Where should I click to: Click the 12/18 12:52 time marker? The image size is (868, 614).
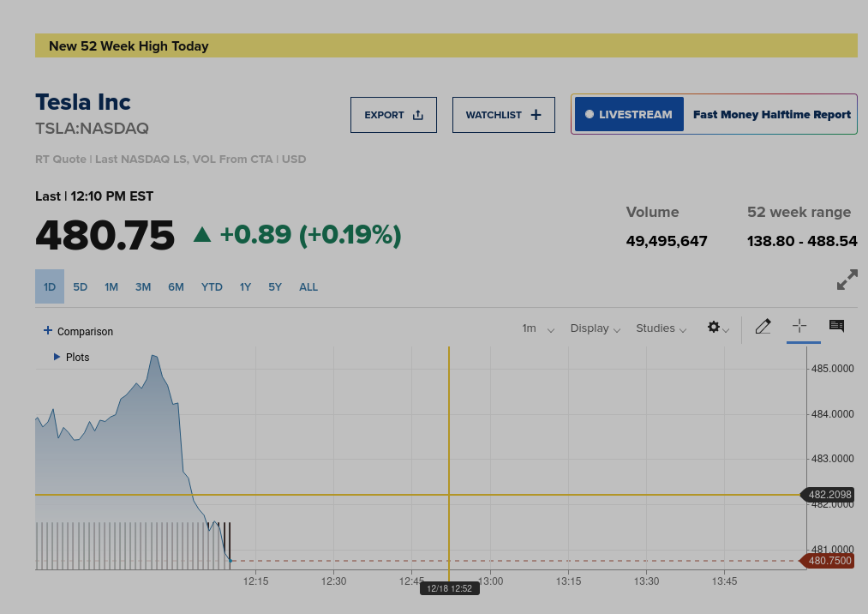click(450, 588)
